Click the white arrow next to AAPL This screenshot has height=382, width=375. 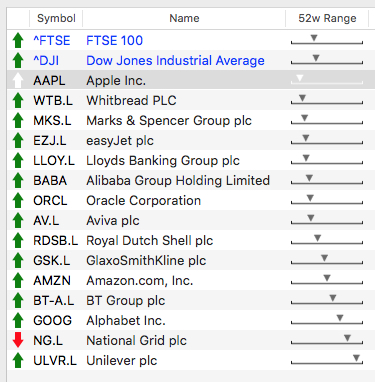coord(18,80)
